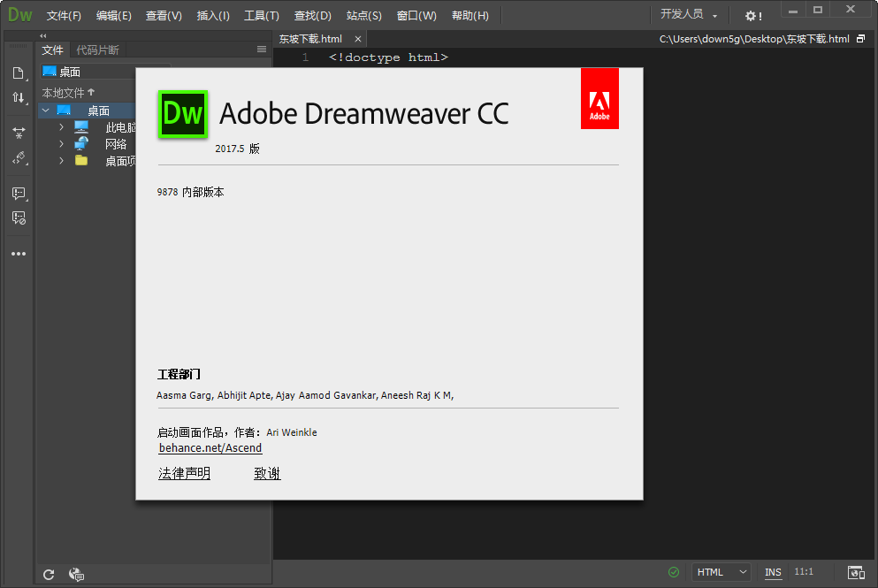Image resolution: width=878 pixels, height=588 pixels.
Task: Open the 插入(I) menu
Action: click(x=213, y=16)
